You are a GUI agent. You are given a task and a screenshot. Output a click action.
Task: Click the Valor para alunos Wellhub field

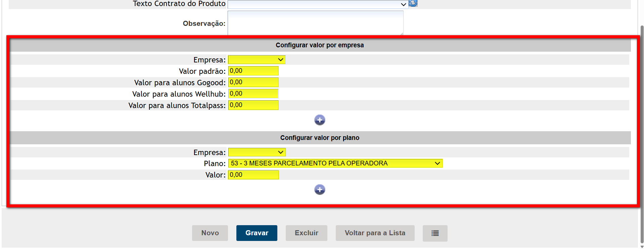click(x=254, y=94)
